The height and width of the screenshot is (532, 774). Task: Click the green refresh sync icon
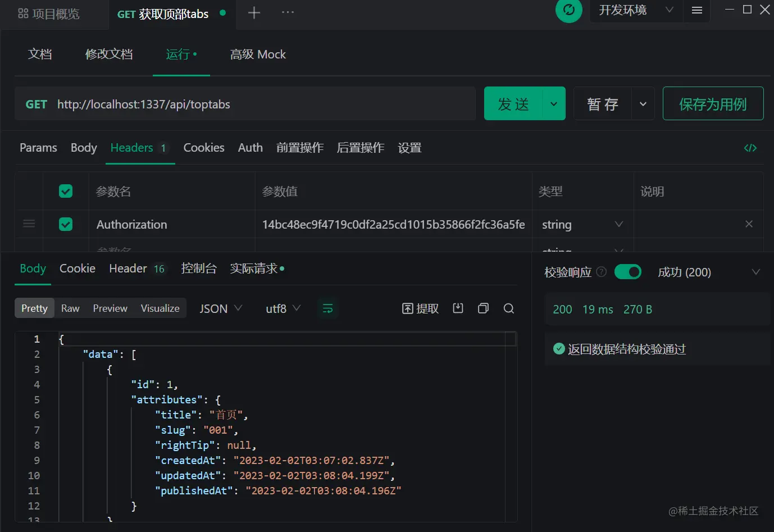pos(569,10)
